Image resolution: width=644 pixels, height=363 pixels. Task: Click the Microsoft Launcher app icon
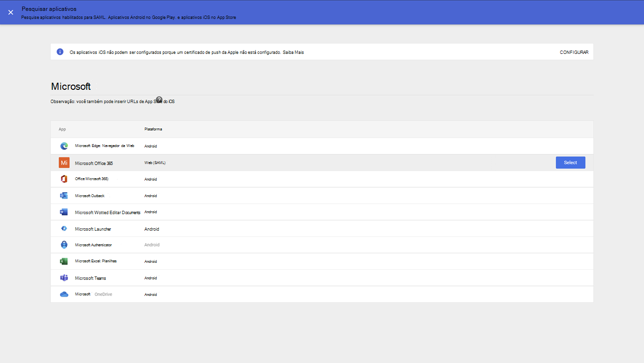click(64, 229)
